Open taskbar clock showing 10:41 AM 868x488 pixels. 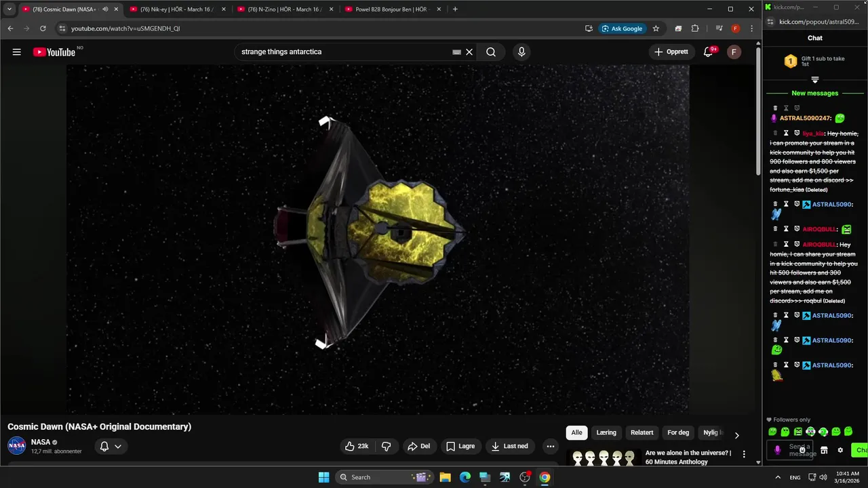[x=848, y=477]
